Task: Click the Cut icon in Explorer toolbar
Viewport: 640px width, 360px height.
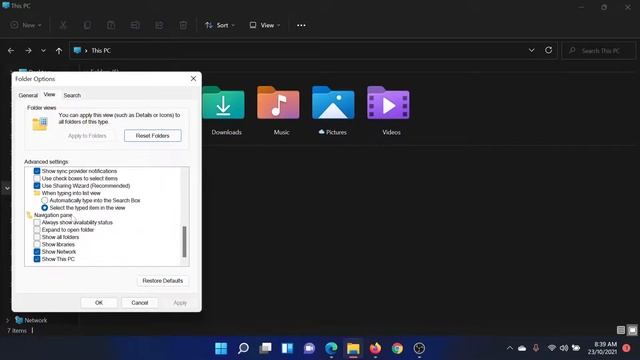Action: (63, 25)
